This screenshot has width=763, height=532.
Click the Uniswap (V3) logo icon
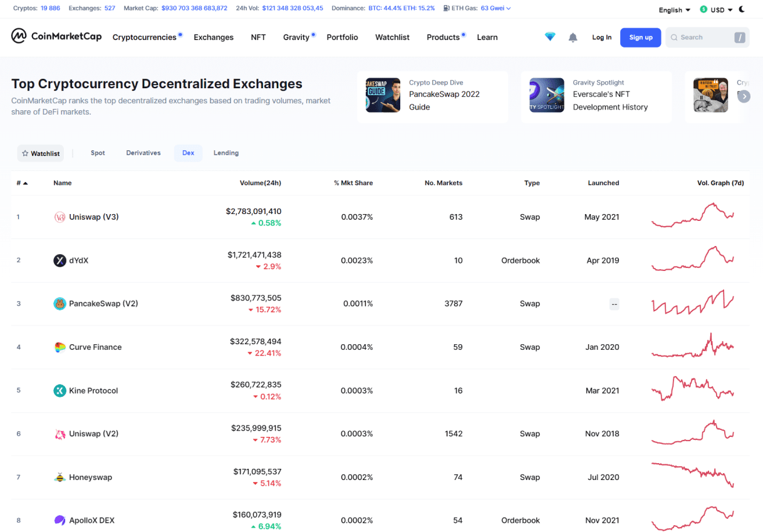[x=60, y=217]
